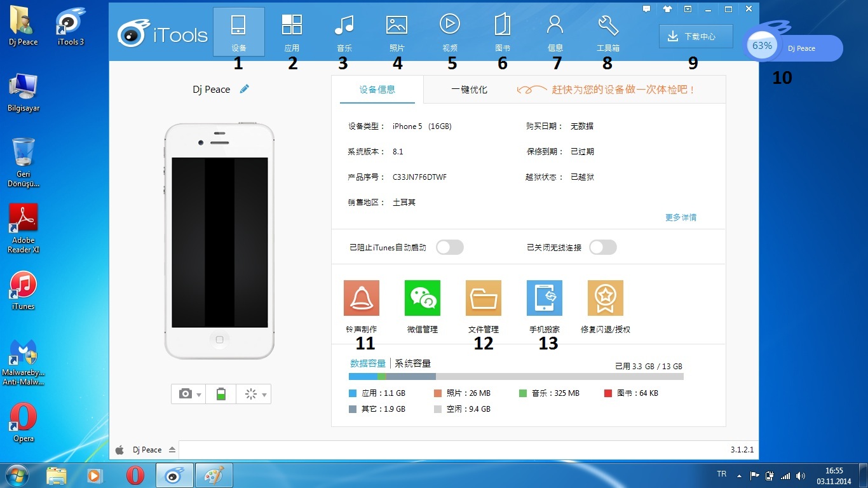Open the 微信管理 WeChat manager

(423, 307)
